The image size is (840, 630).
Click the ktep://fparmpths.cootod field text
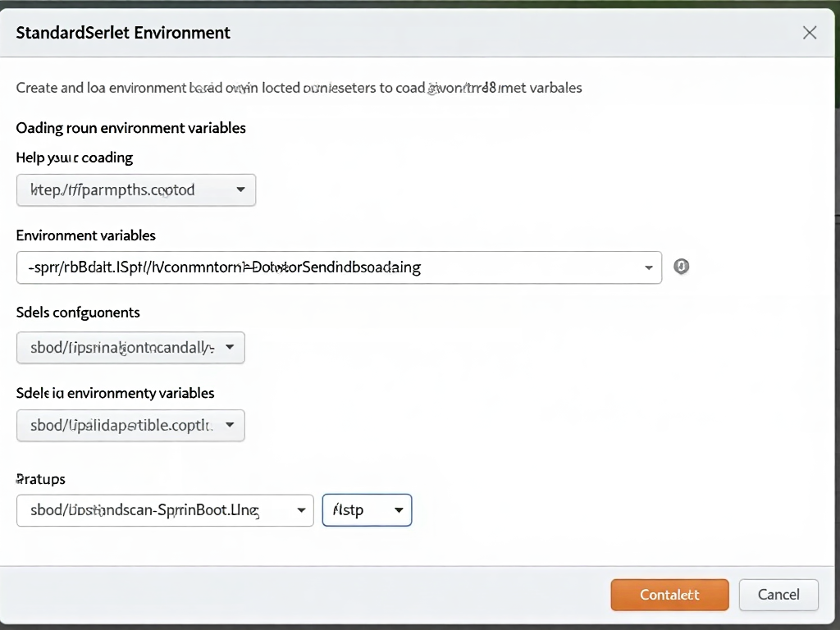point(113,189)
